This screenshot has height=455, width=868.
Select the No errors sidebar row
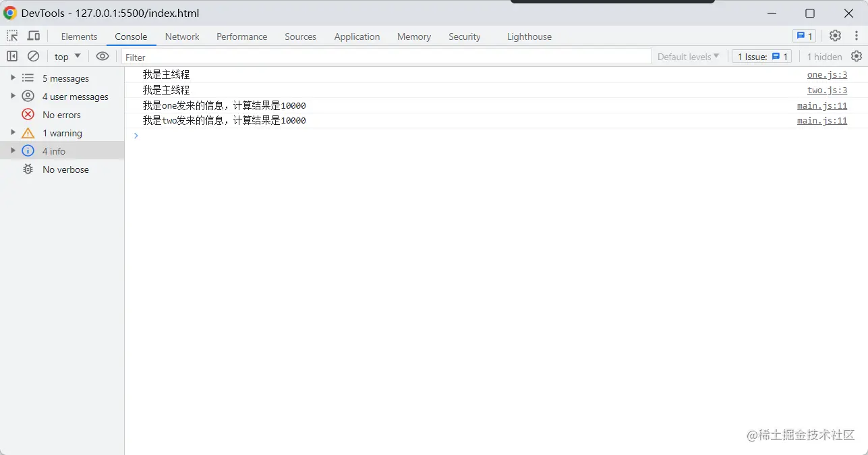[62, 114]
